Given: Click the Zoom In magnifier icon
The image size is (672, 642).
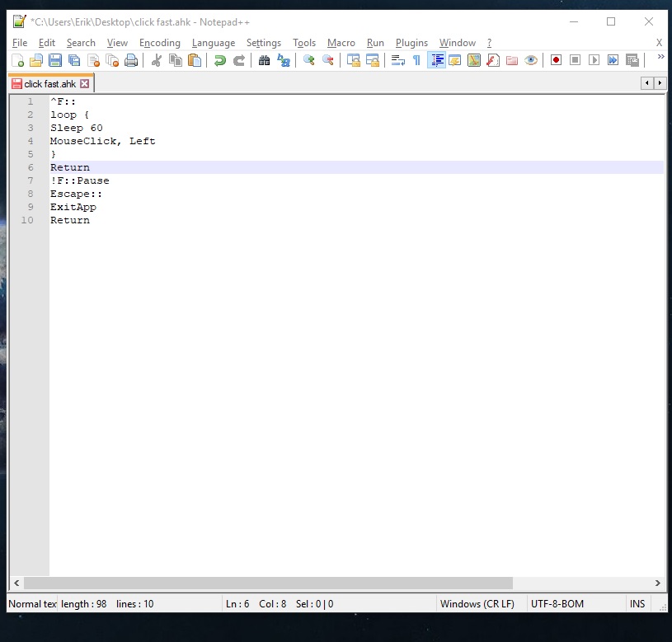Looking at the screenshot, I should (x=309, y=60).
